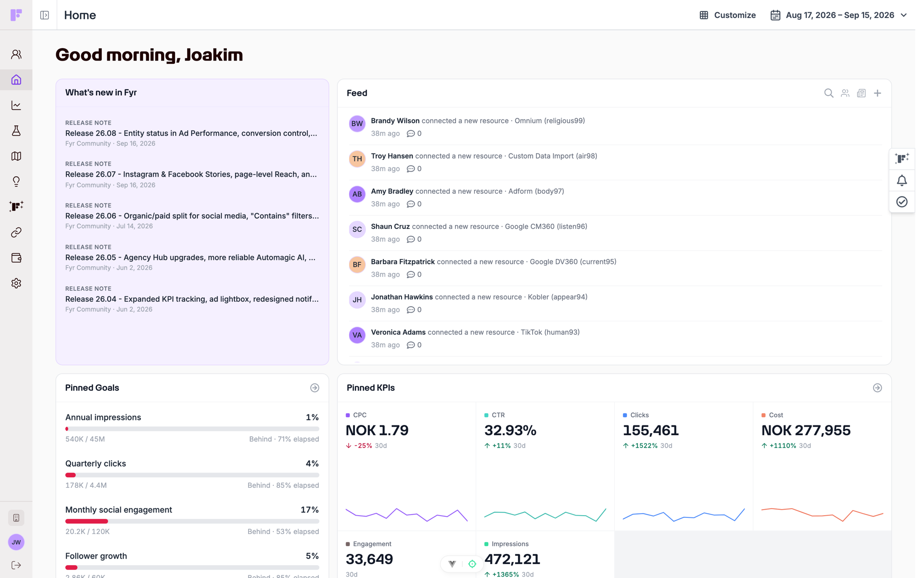Click the building organization icon
Screen dimensions: 924x578
click(16, 518)
